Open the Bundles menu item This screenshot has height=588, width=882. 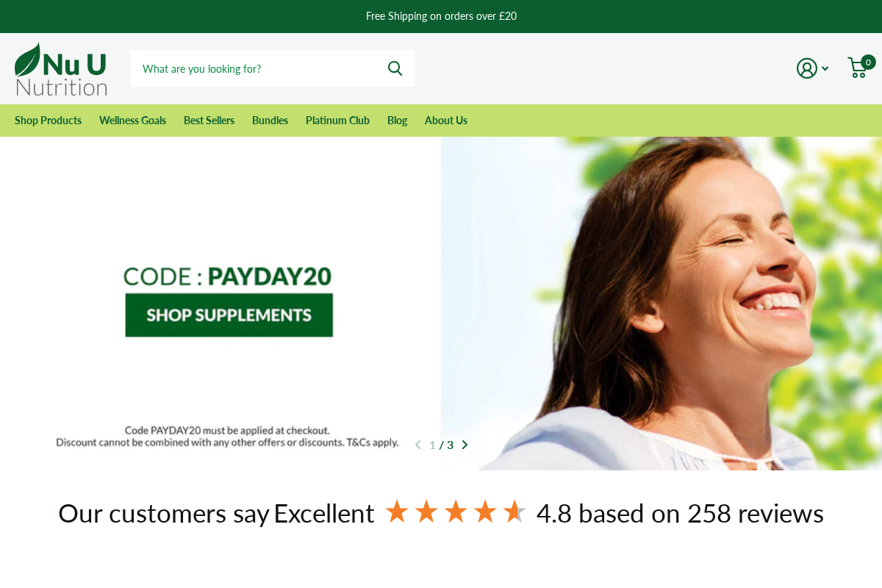coord(270,121)
